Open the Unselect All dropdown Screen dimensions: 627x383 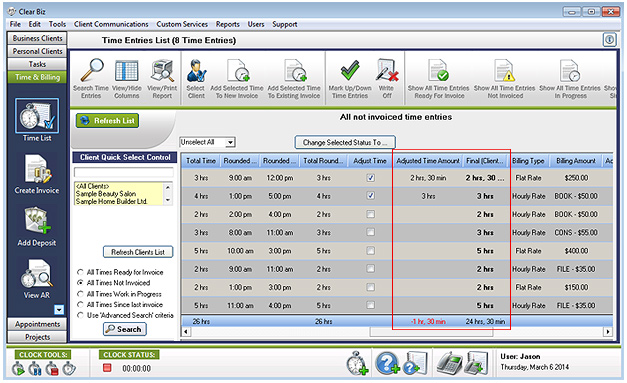(230, 142)
